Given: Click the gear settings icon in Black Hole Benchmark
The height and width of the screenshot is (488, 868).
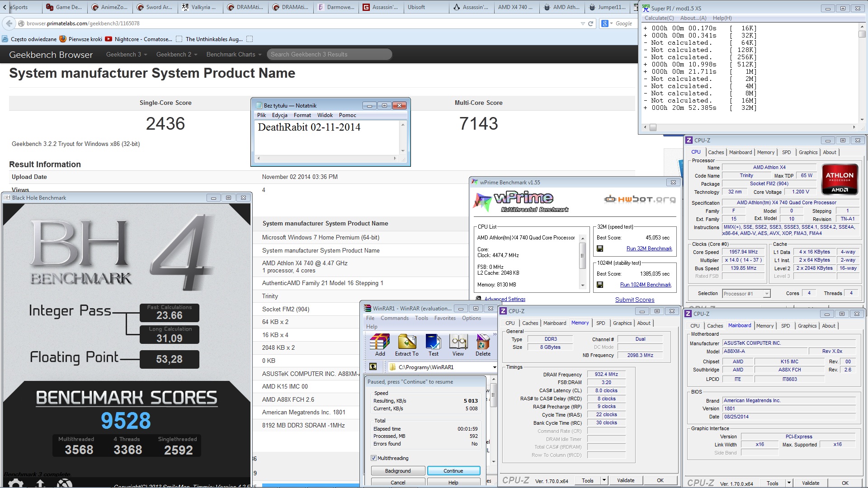Looking at the screenshot, I should click(x=15, y=483).
